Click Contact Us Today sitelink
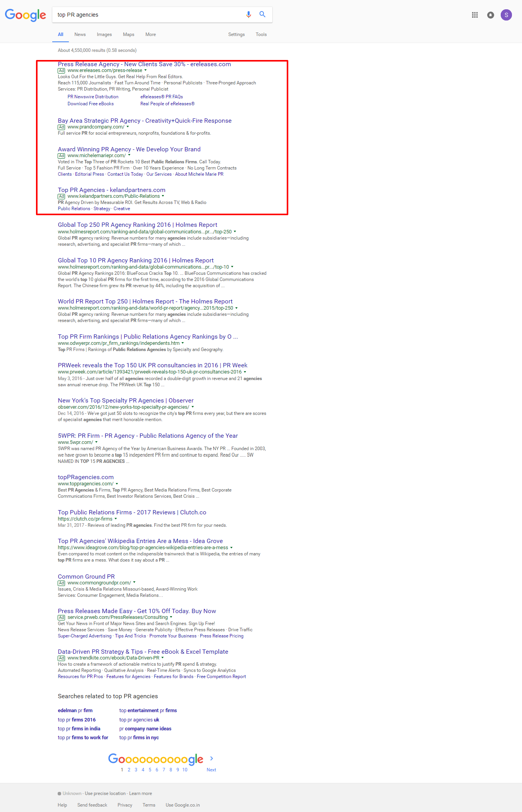 click(x=125, y=174)
